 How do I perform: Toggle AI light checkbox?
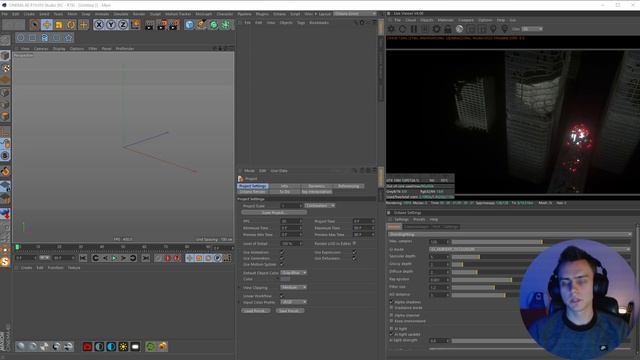pyautogui.click(x=391, y=328)
